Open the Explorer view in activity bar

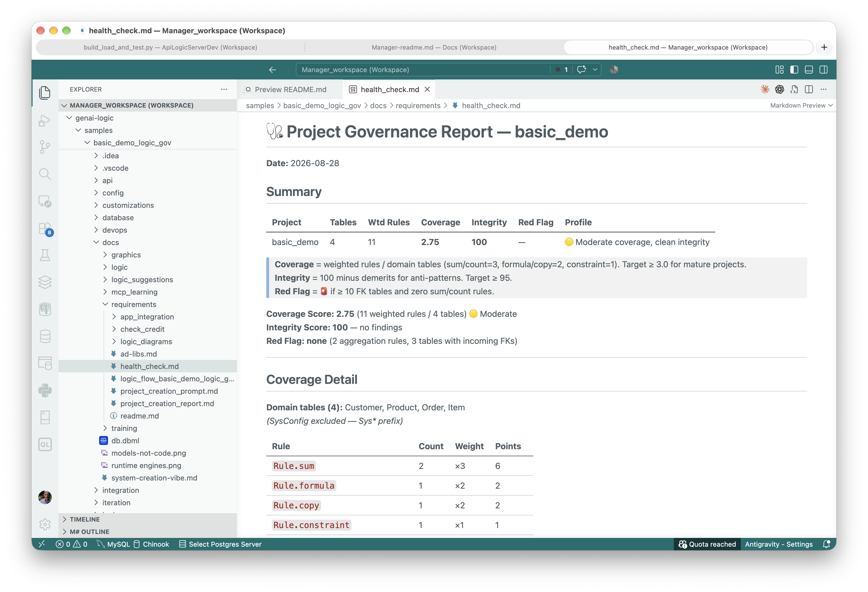click(45, 93)
